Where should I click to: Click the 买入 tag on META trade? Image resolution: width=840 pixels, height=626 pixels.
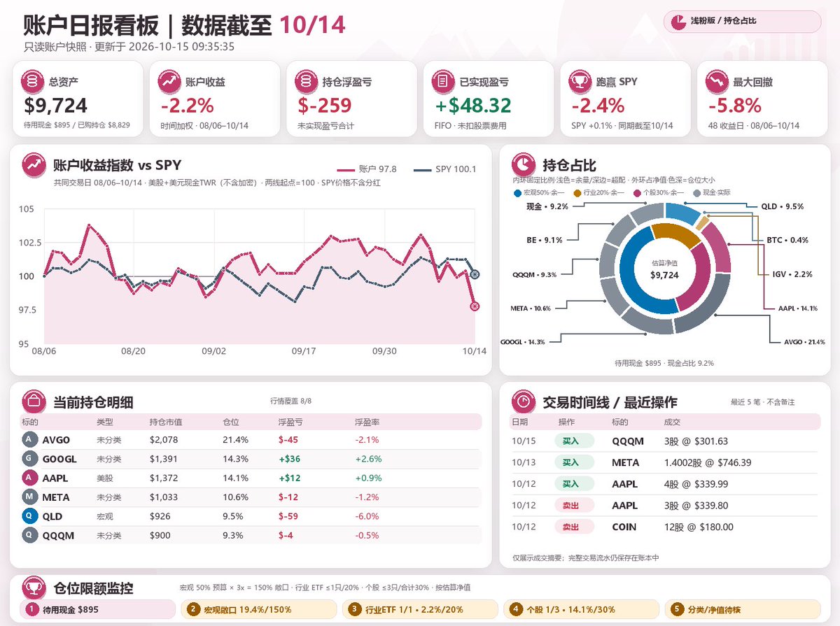pos(574,462)
